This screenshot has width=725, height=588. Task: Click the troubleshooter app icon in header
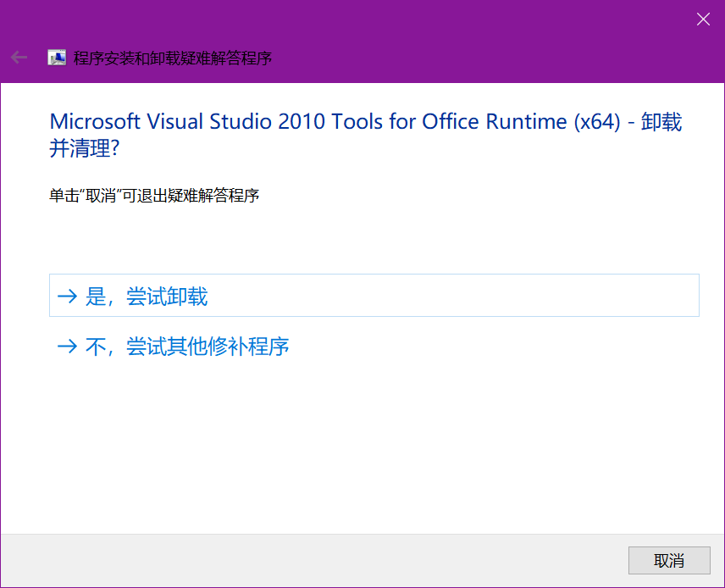click(57, 58)
